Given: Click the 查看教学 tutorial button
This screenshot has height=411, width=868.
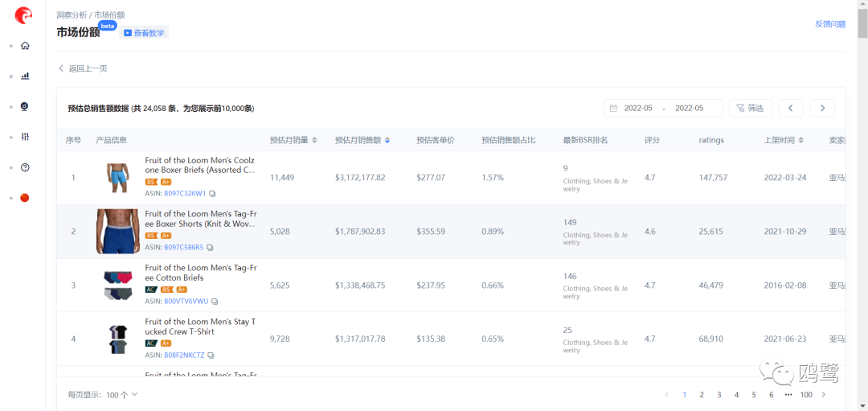Looking at the screenshot, I should [144, 33].
